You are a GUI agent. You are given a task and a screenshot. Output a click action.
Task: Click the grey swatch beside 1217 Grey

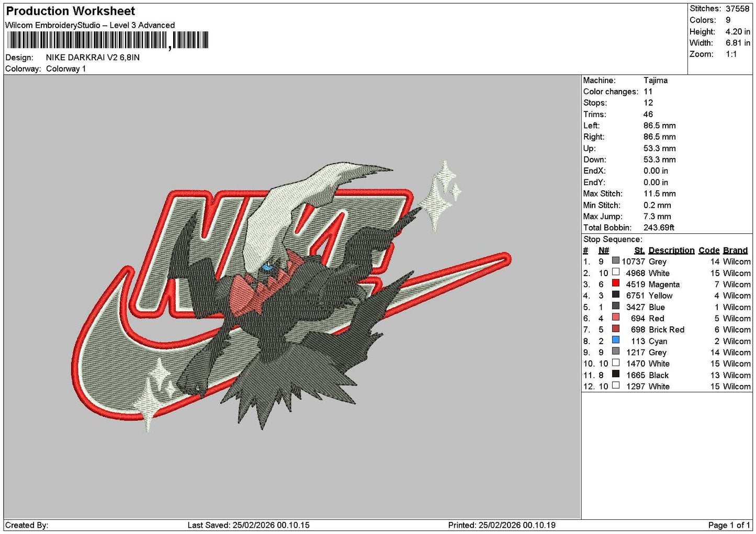(x=616, y=351)
